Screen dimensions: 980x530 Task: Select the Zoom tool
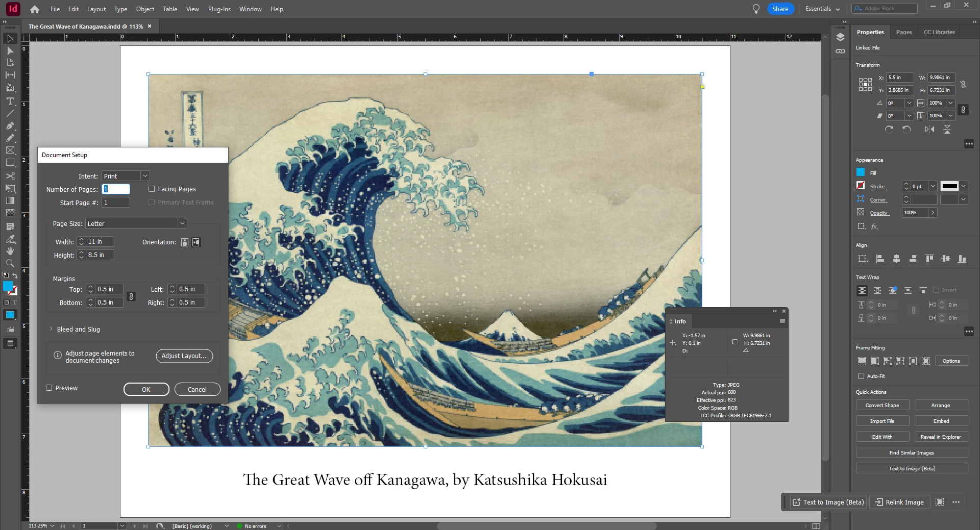(10, 263)
